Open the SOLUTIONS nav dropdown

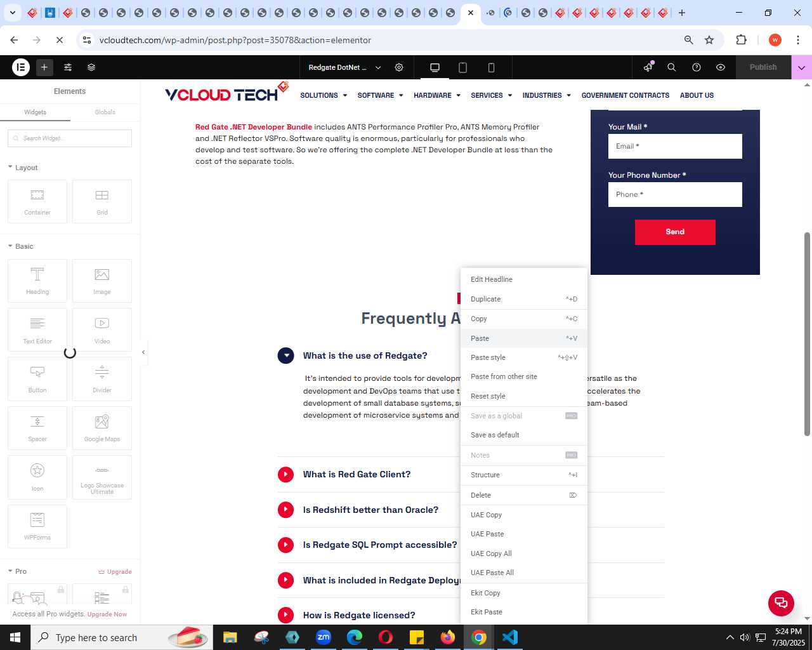pyautogui.click(x=324, y=95)
